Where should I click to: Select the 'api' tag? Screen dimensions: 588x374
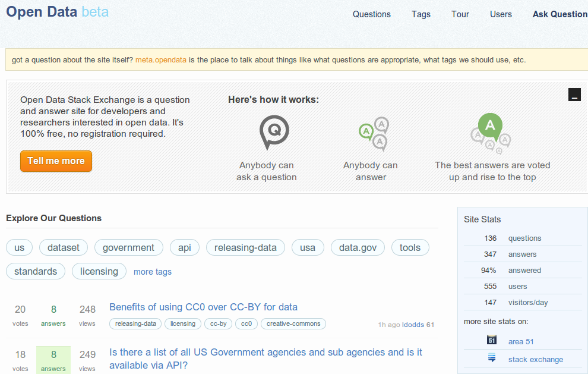[x=185, y=247]
